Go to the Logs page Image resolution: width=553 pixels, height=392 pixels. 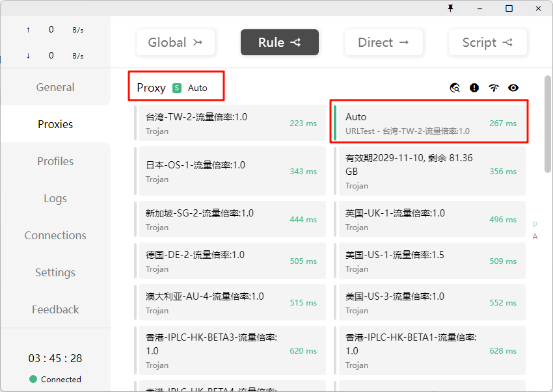[x=55, y=198]
